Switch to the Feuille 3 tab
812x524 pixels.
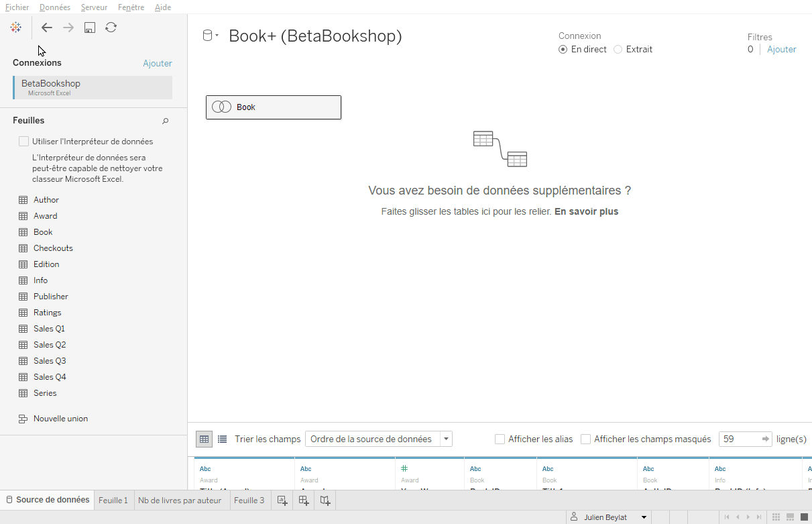(249, 500)
